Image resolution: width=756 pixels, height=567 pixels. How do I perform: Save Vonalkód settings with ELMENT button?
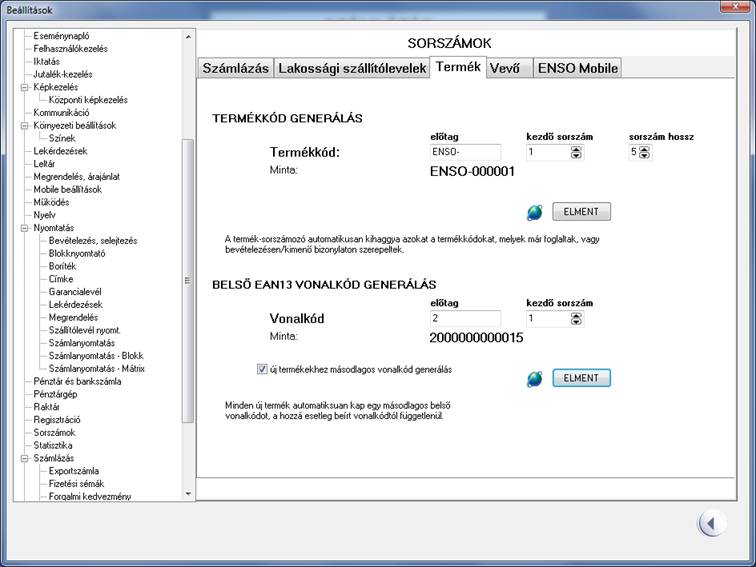pyautogui.click(x=581, y=378)
